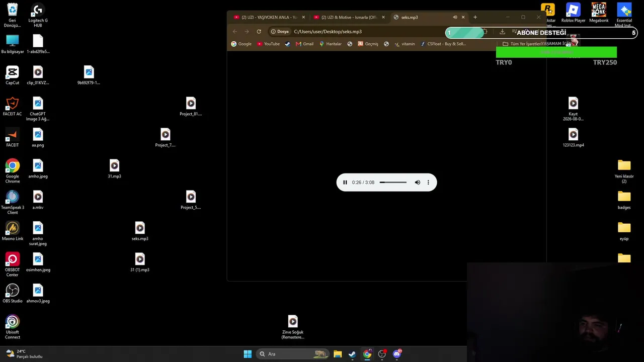Image resolution: width=644 pixels, height=362 pixels.
Task: Select the Yeni klasör (2) folder
Action: tap(624, 172)
